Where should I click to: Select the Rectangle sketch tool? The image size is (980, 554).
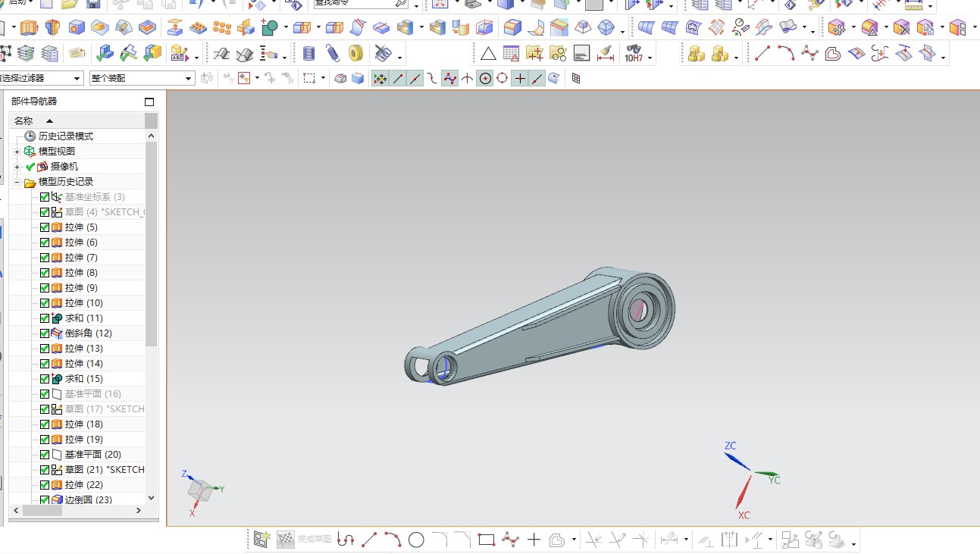[x=487, y=540]
